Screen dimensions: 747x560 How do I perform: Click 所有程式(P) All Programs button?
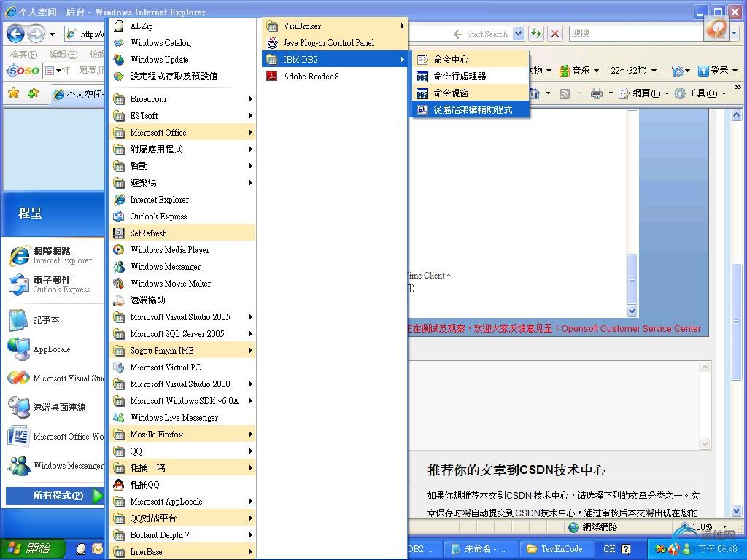click(55, 496)
